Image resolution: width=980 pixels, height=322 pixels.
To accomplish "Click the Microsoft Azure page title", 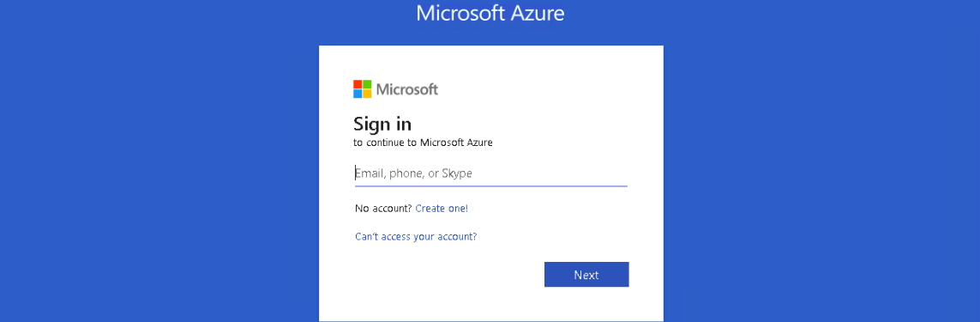I will click(x=490, y=13).
